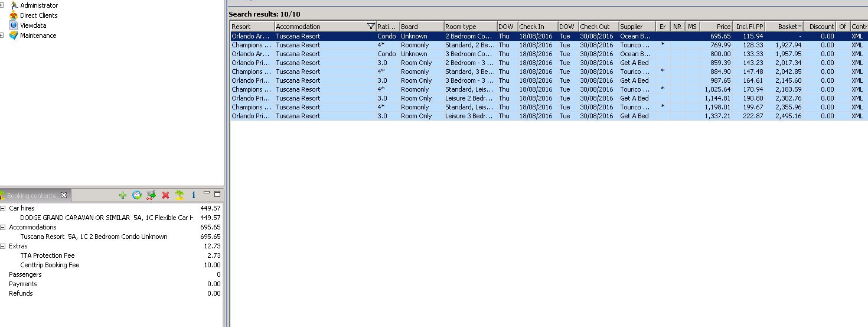
Task: Sort by the Discount column header
Action: pyautogui.click(x=820, y=27)
